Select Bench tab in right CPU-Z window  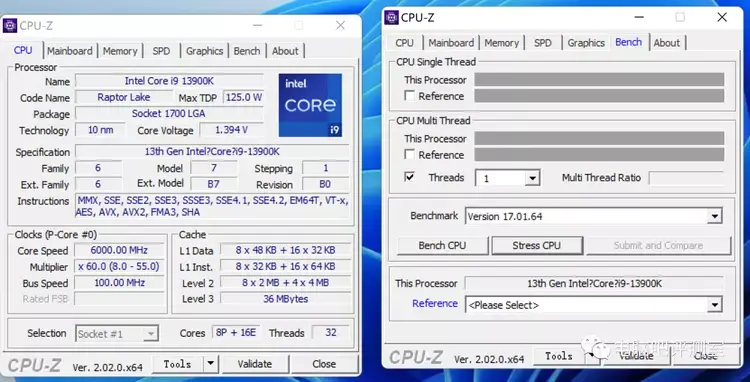(x=629, y=42)
